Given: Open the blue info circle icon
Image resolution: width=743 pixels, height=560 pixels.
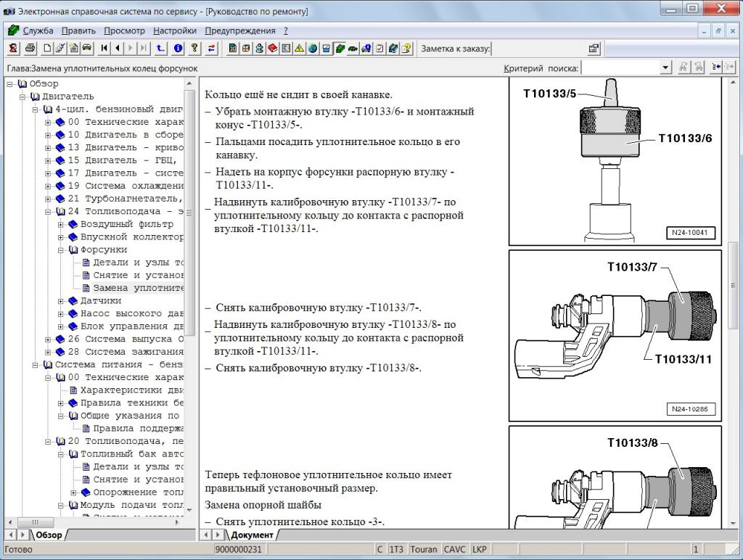Looking at the screenshot, I should pos(178,49).
